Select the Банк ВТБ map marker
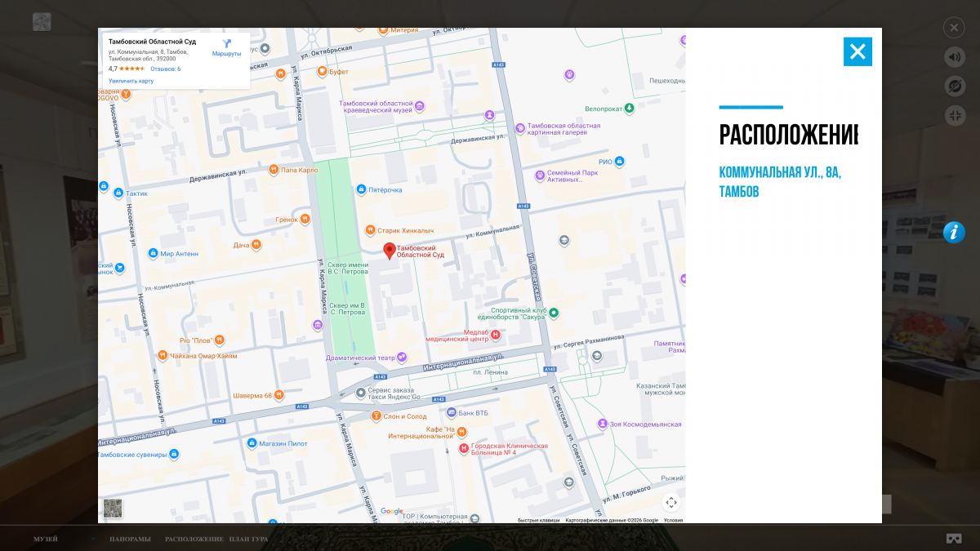The height and width of the screenshot is (551, 980). point(452,412)
